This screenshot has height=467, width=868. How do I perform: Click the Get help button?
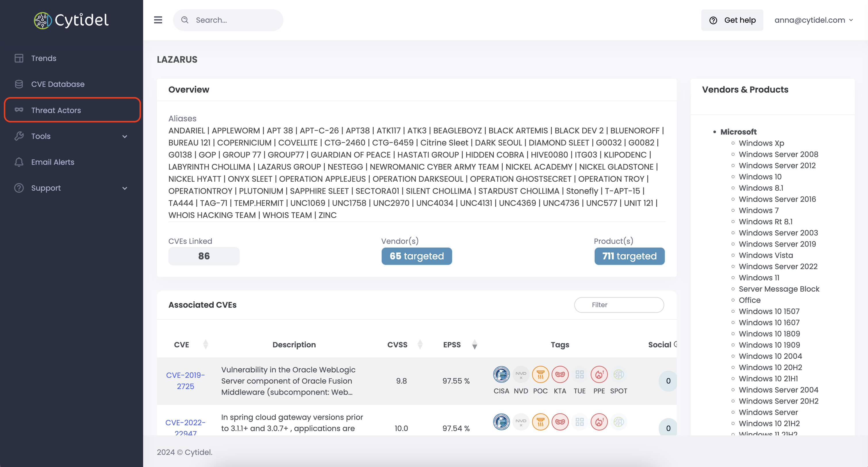(x=732, y=20)
